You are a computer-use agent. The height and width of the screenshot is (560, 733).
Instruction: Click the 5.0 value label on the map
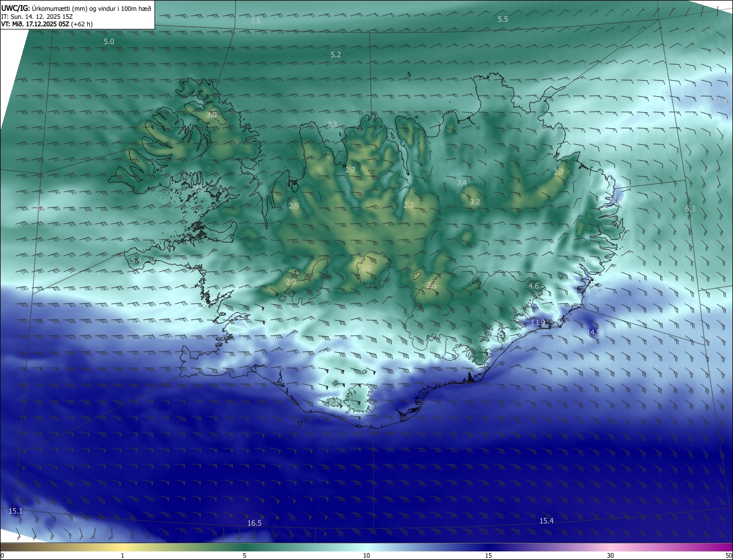[x=109, y=41]
